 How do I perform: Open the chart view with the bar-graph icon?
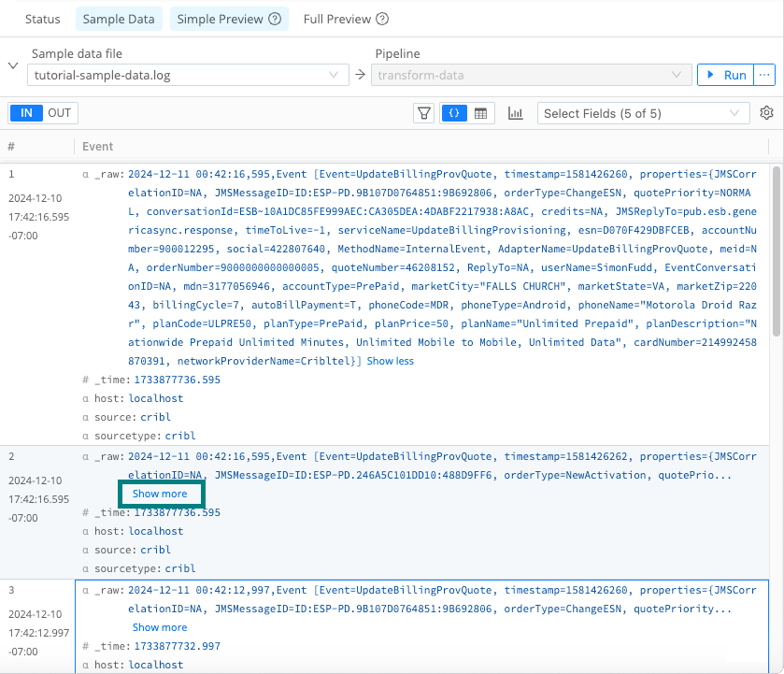[x=515, y=112]
